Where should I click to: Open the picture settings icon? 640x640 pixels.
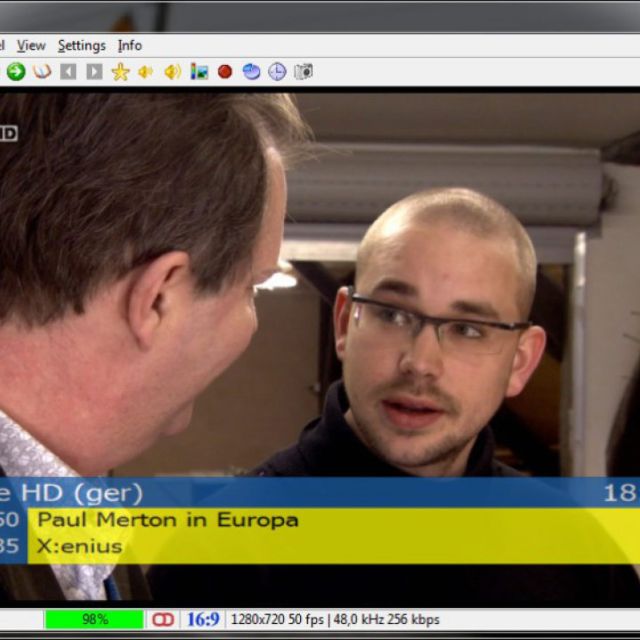point(199,72)
